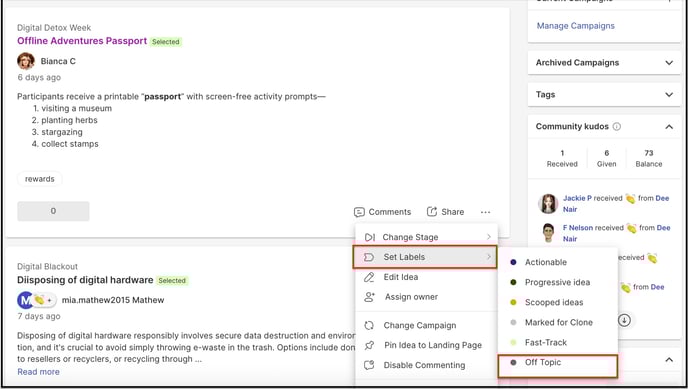Image resolution: width=688 pixels, height=389 pixels.
Task: Expand the Tags section
Action: click(x=669, y=95)
